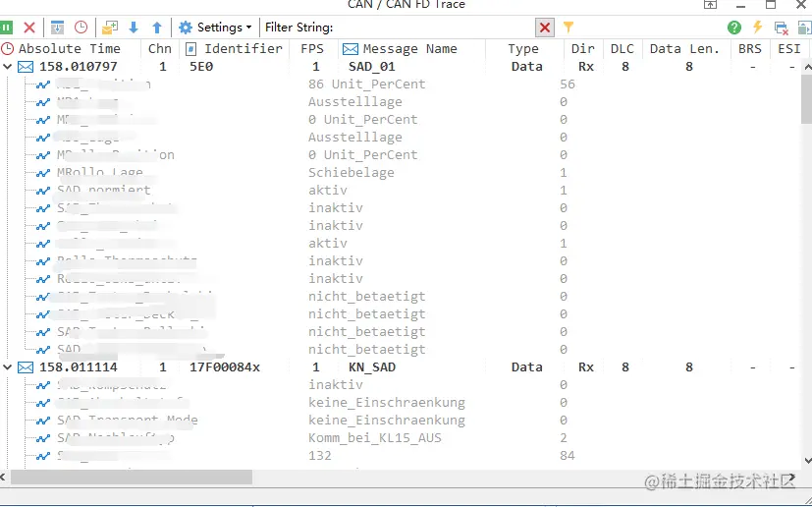Select the raw value 84
Screen dimensions: 812x507
tap(568, 456)
